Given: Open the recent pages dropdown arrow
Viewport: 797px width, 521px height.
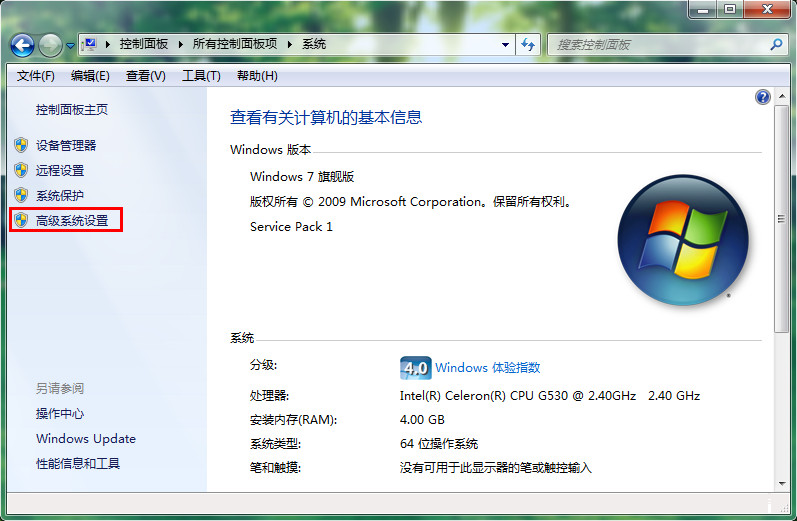Looking at the screenshot, I should tap(70, 46).
